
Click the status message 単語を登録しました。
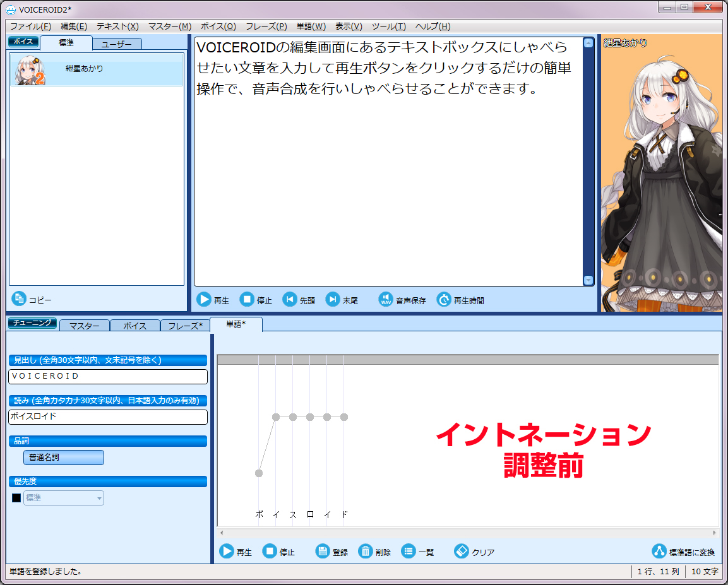pos(46,572)
